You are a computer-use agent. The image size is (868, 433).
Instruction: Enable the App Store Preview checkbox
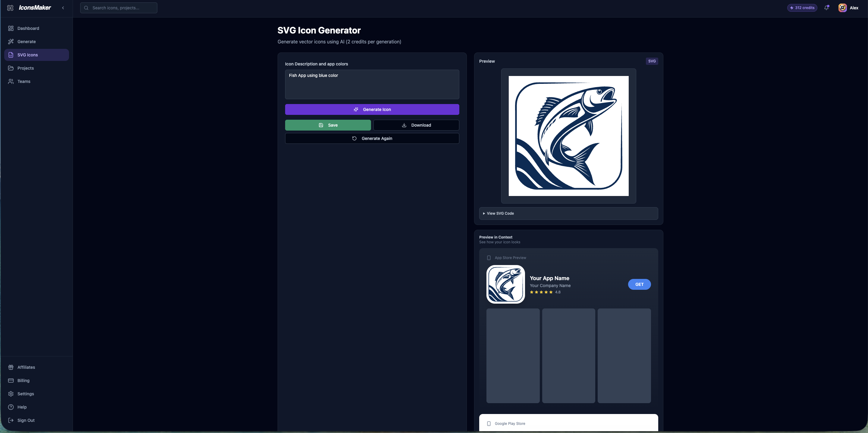coord(489,258)
